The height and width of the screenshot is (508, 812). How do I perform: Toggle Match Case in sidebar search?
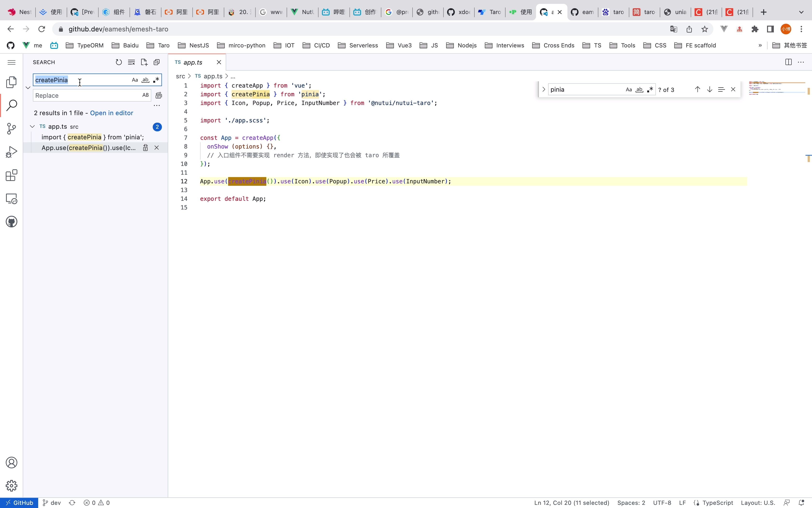135,80
